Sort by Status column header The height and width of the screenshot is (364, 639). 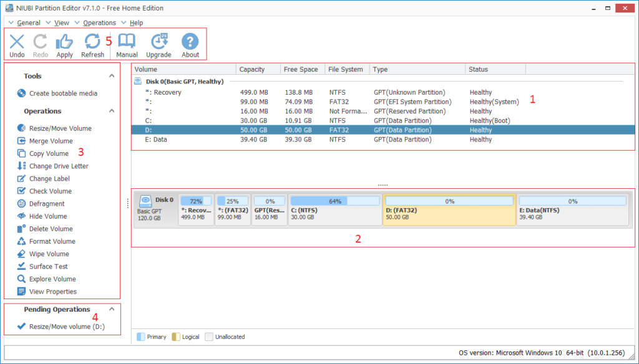tap(495, 69)
